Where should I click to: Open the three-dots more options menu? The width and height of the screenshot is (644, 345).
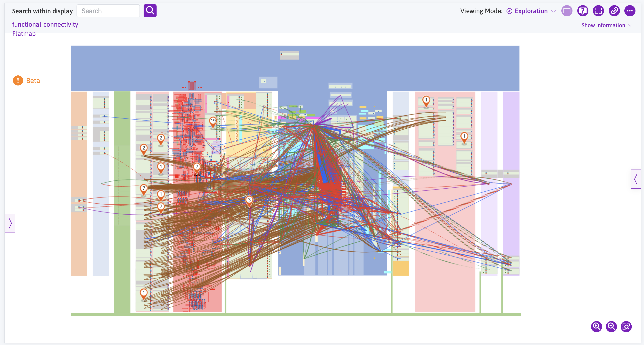(x=630, y=11)
